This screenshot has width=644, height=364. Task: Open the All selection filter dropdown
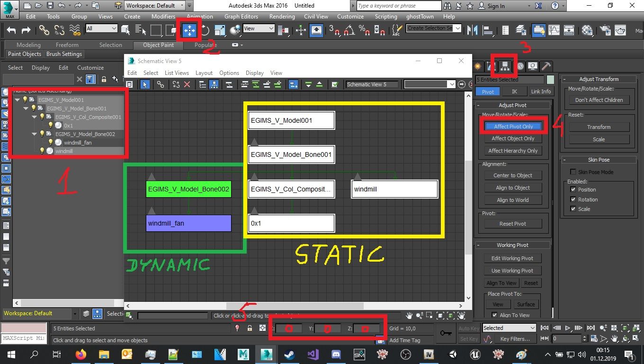tap(101, 28)
